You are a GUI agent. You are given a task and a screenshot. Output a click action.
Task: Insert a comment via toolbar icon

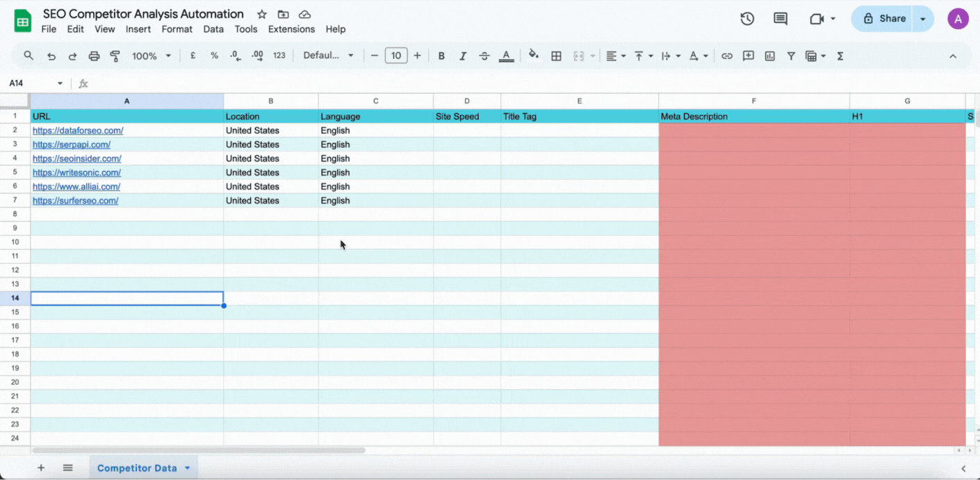[749, 56]
